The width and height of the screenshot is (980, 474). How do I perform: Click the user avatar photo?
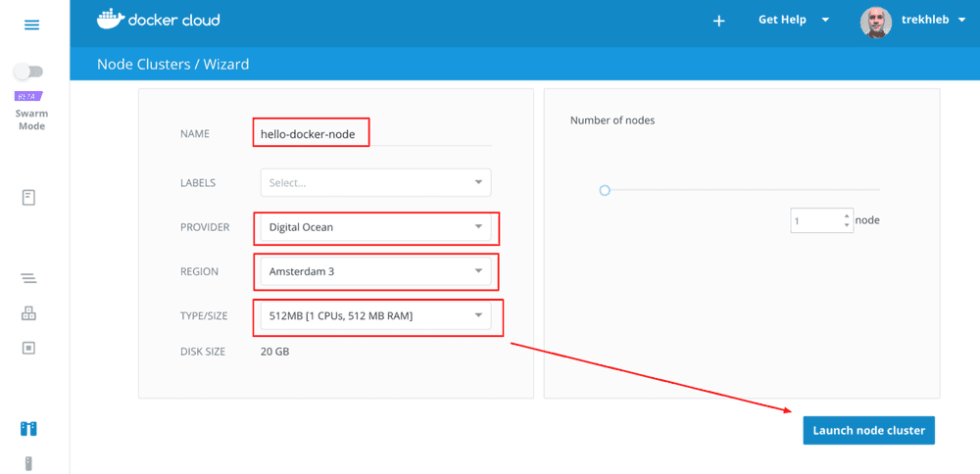point(875,23)
